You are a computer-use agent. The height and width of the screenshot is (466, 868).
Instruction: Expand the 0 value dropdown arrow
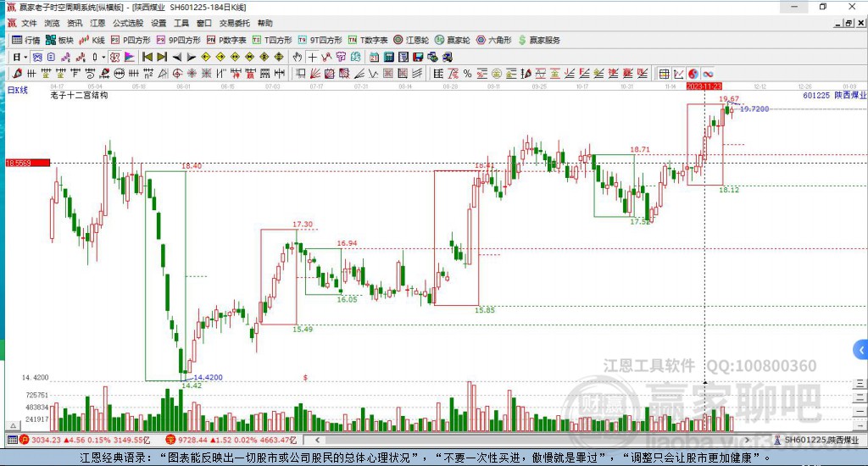[103, 57]
